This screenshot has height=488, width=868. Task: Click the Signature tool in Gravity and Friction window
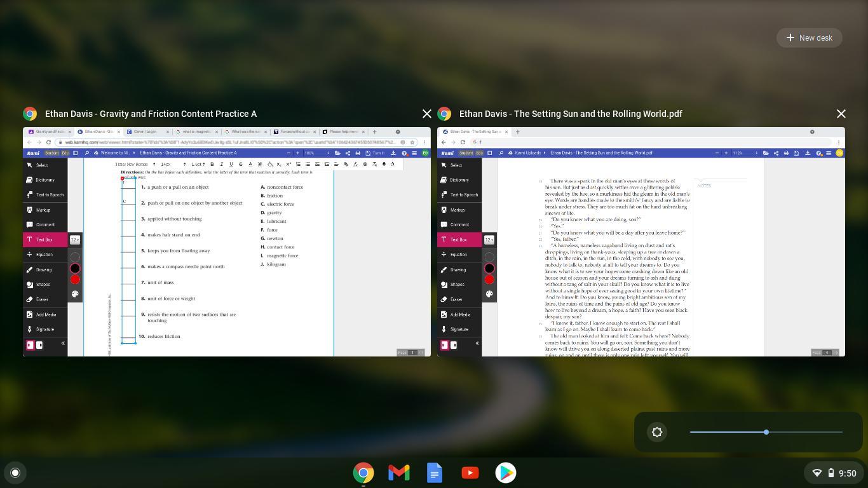[x=44, y=329]
